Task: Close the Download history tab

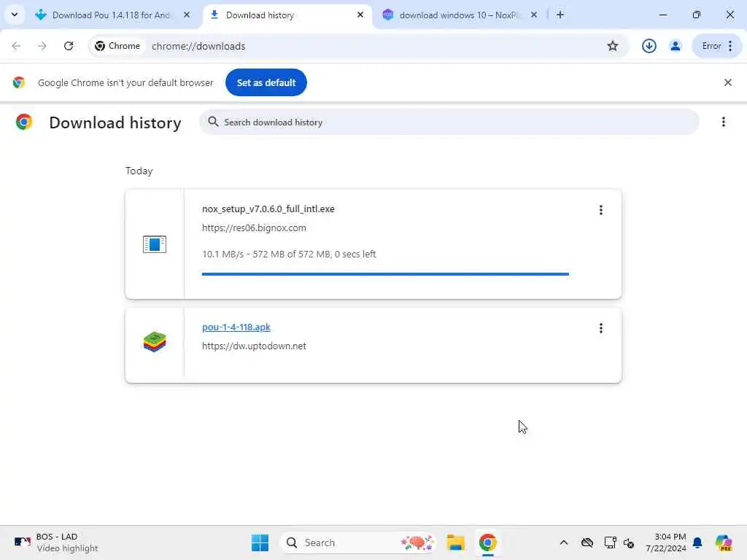Action: click(x=360, y=15)
